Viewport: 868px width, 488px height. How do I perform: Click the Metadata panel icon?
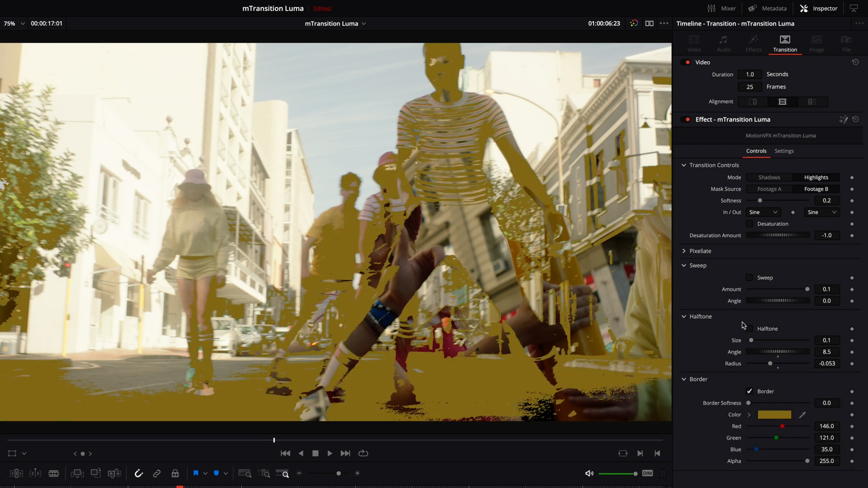click(752, 8)
